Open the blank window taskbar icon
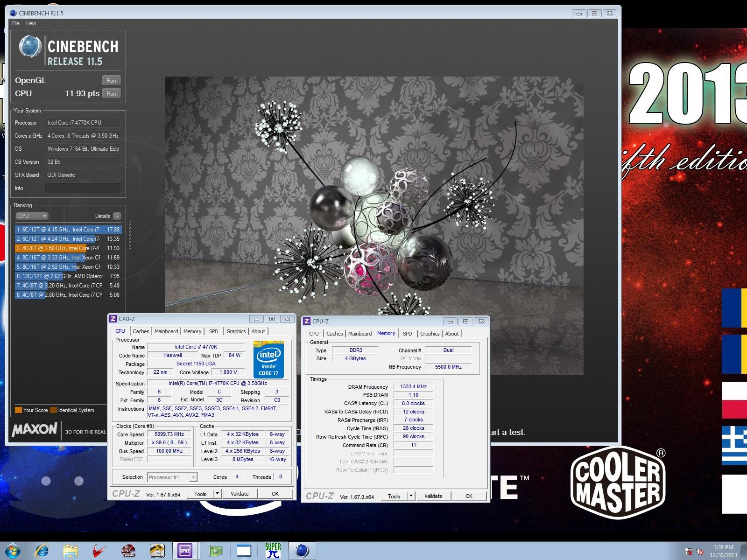Screen dimensions: 747x560 (244, 551)
